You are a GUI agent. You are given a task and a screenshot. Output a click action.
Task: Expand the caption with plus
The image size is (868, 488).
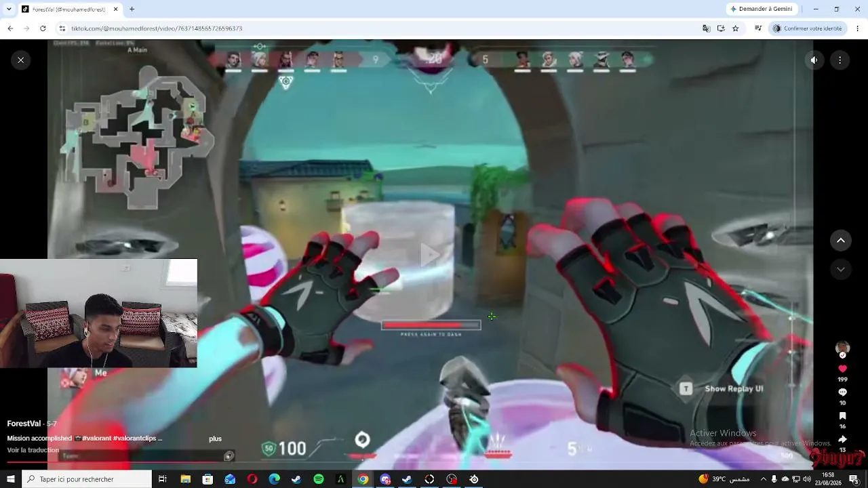[215, 439]
